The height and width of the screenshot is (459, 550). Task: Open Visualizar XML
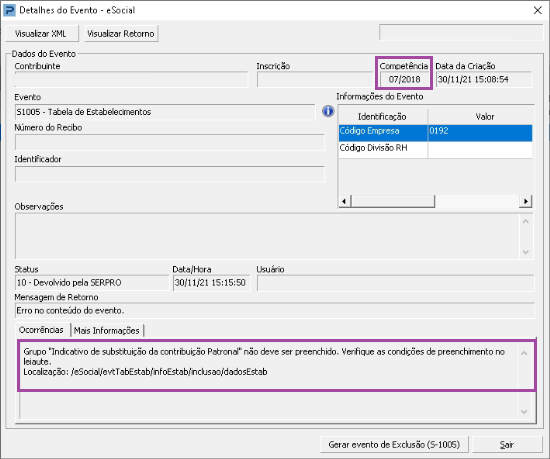42,34
